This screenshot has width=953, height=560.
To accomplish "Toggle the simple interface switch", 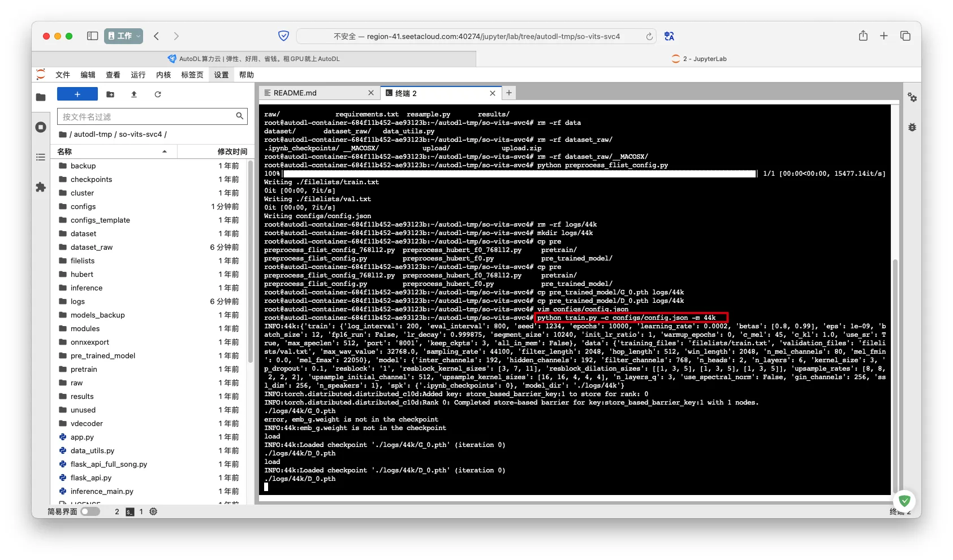I will [90, 511].
